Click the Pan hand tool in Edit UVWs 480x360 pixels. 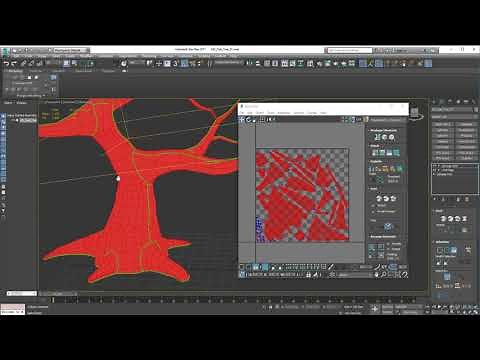click(x=377, y=275)
